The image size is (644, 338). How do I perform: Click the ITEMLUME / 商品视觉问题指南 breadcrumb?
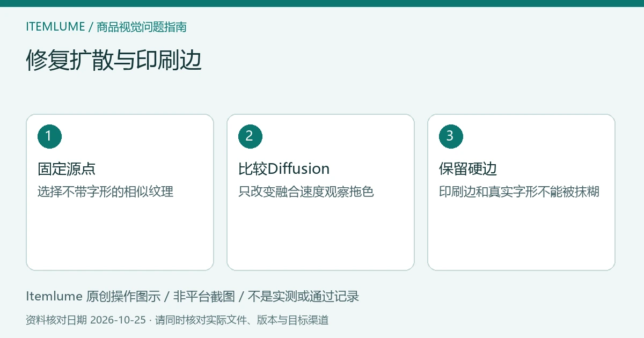coord(106,27)
